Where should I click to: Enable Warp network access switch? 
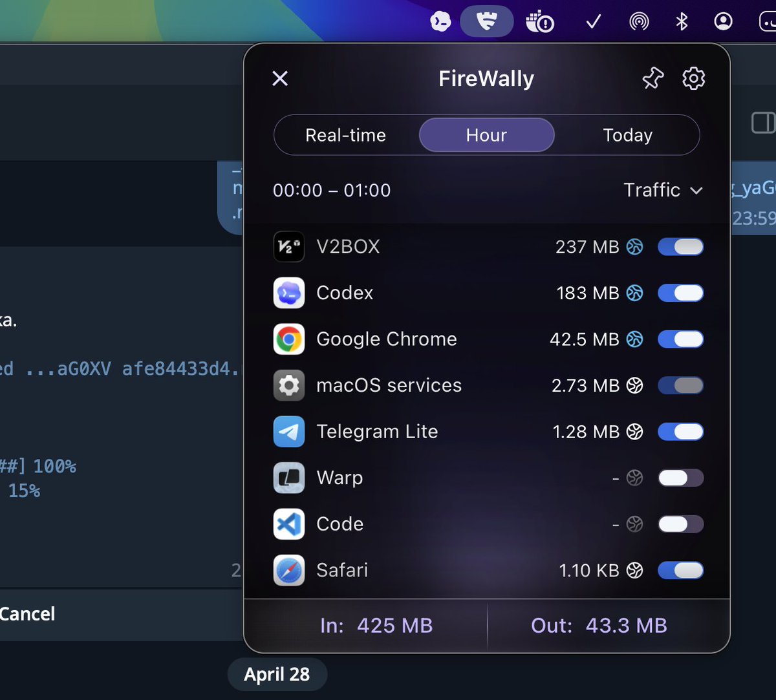[680, 478]
